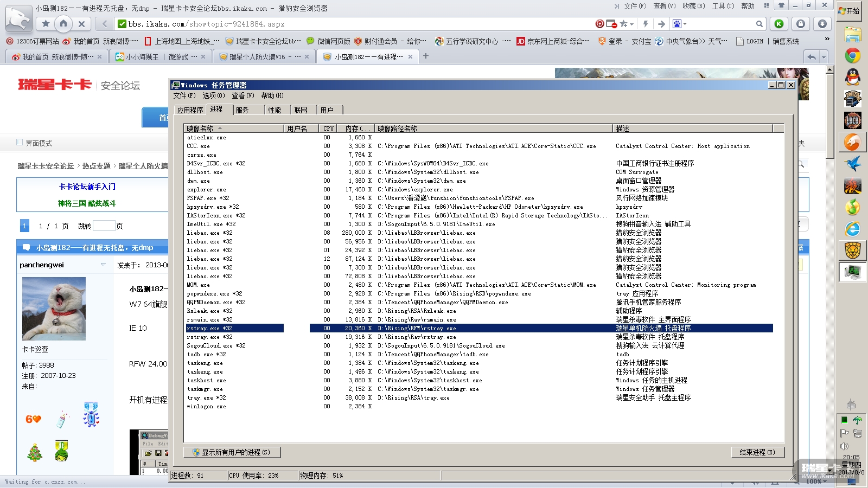Click 瑞星卡卡安全论坛 breadcrumb link
868x488 pixels.
coord(46,166)
